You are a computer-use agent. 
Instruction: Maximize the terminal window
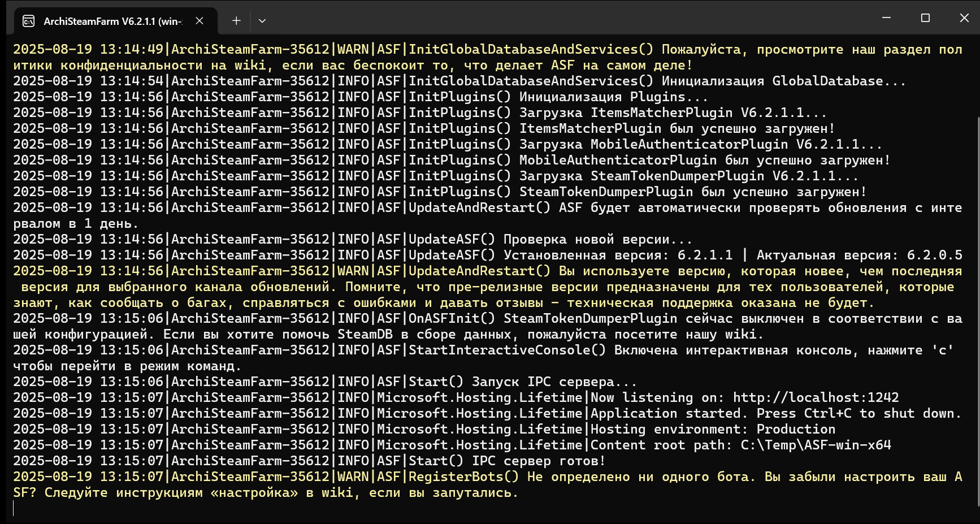click(925, 18)
